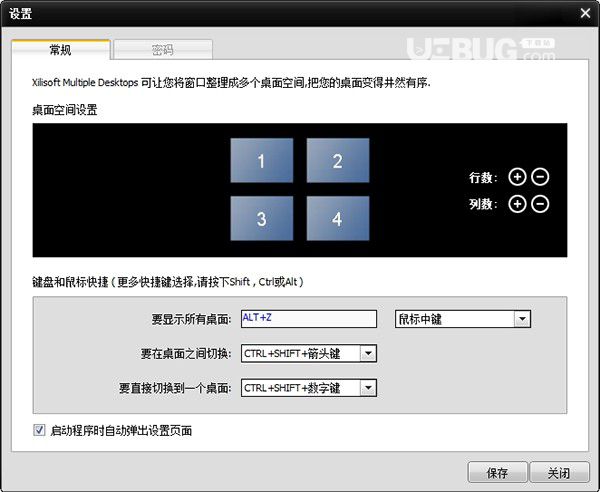Click the 鼠标中键 combo box text
The width and height of the screenshot is (600, 492).
click(x=420, y=319)
